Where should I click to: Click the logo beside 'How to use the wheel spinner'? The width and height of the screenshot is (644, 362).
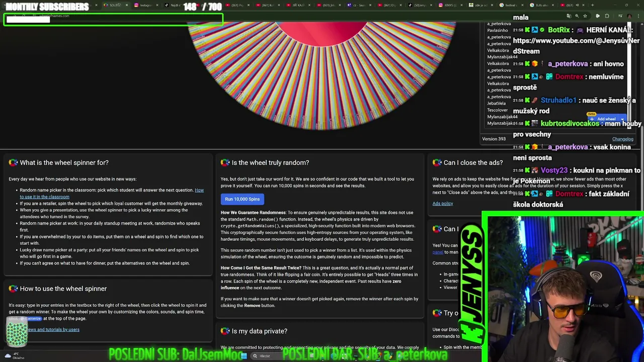coord(13,289)
